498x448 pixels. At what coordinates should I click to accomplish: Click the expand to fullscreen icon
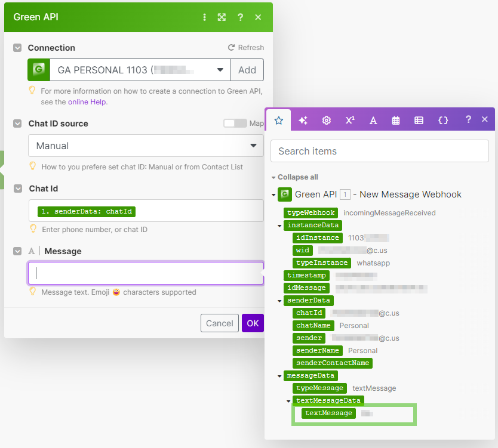click(222, 17)
